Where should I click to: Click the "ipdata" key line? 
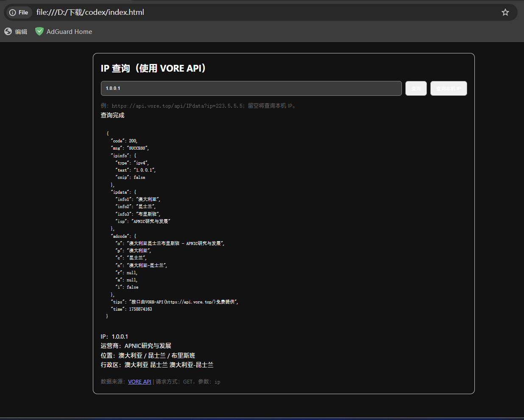(x=123, y=192)
